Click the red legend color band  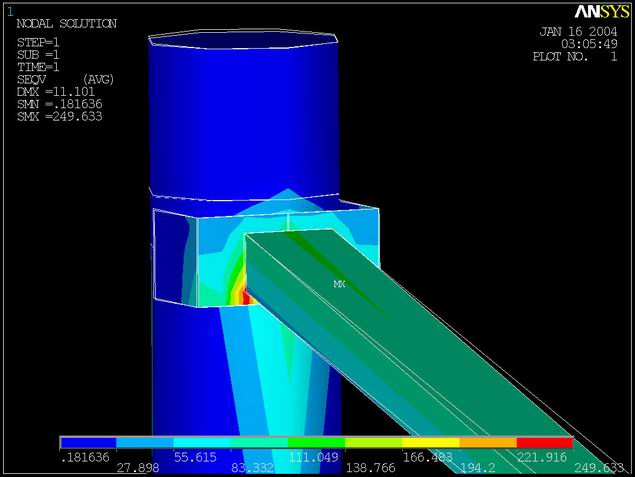545,443
